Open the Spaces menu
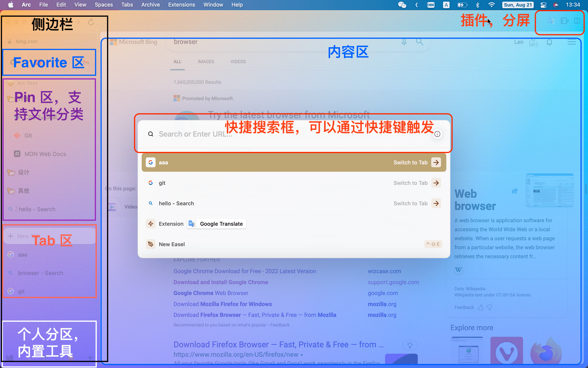Screen dimensions: 588x368 point(104,5)
